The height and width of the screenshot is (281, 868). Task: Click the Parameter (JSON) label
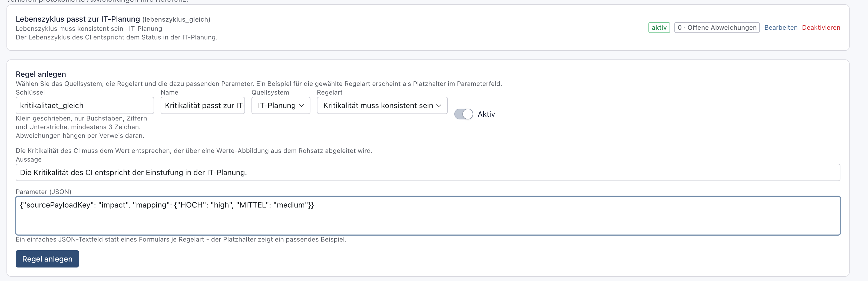click(x=44, y=192)
